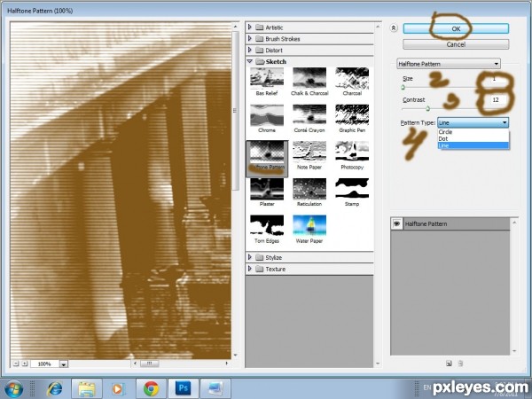Click the EN language indicator
The image size is (532, 399).
427,387
